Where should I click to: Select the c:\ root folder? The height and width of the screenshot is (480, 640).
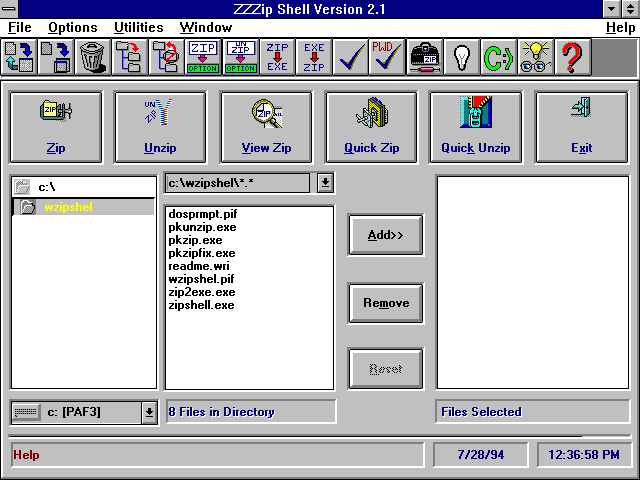[x=84, y=187]
